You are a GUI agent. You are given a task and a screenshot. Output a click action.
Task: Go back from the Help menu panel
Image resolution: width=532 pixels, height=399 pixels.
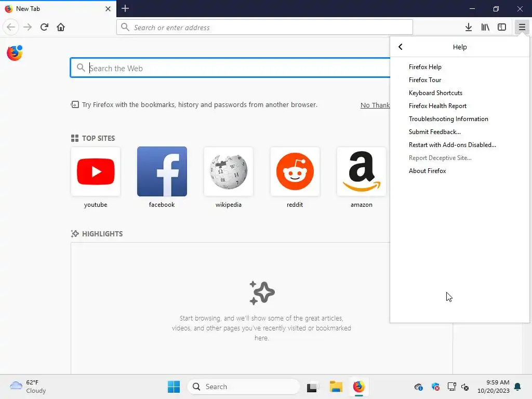pos(401,47)
